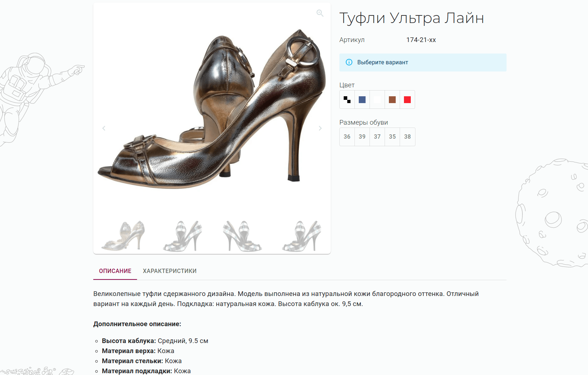The height and width of the screenshot is (375, 588).
Task: Select the black checkered color swatch
Action: [347, 99]
